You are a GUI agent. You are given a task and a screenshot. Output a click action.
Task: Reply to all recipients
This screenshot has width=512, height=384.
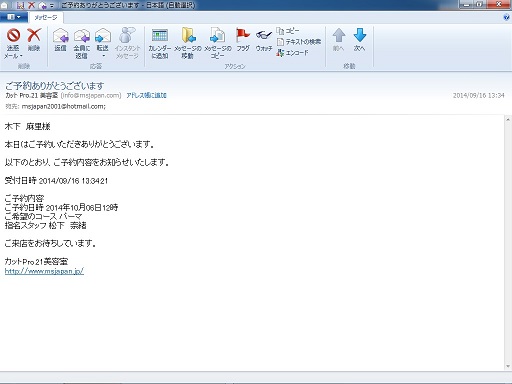pos(82,44)
